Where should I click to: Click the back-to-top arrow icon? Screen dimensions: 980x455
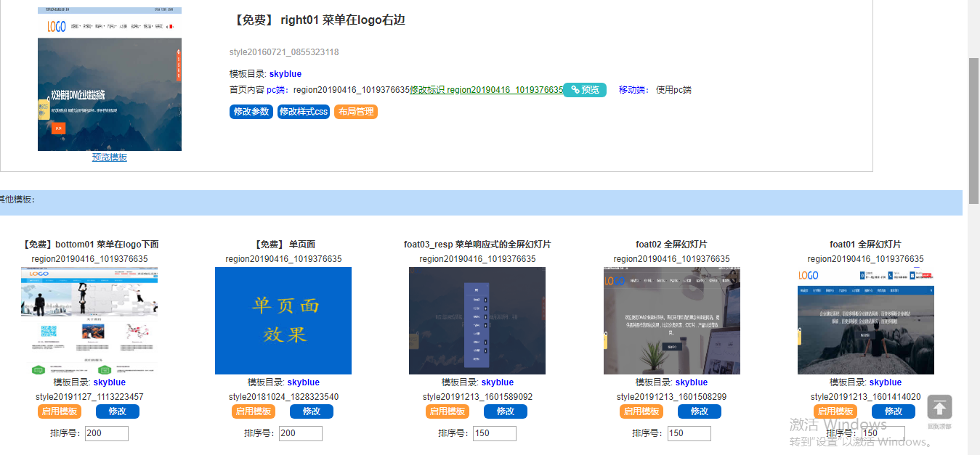coord(939,408)
